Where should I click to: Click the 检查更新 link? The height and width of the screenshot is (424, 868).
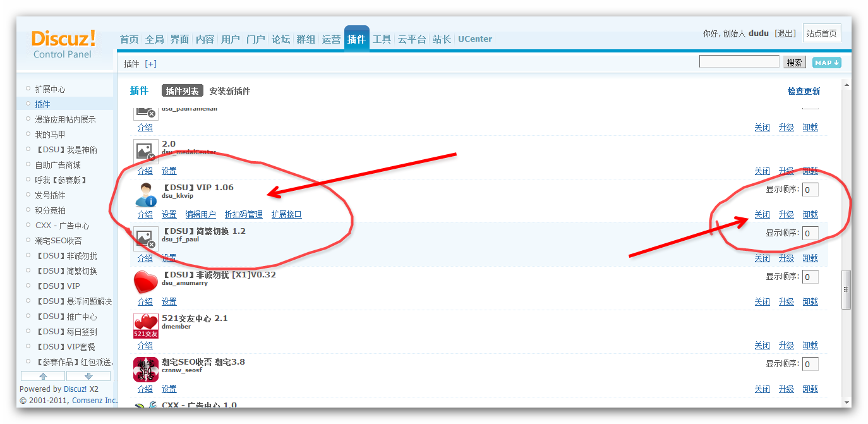click(x=804, y=91)
